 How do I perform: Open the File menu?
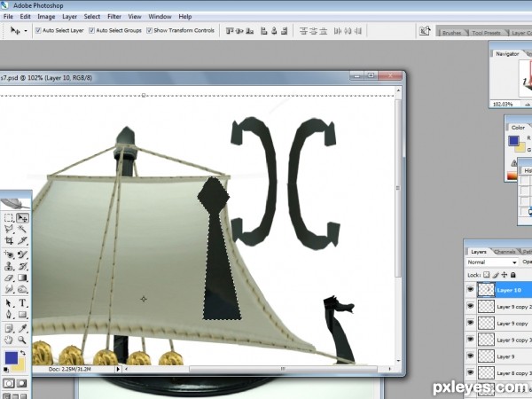(8, 16)
